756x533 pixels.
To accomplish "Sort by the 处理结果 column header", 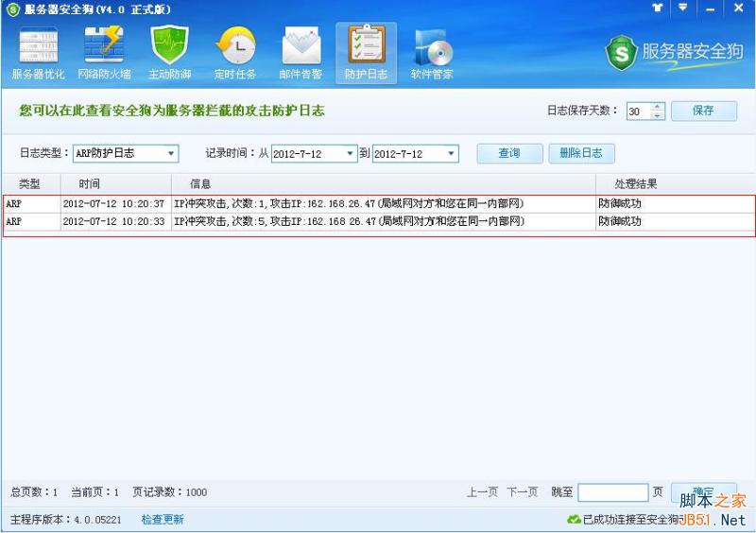I will point(676,183).
